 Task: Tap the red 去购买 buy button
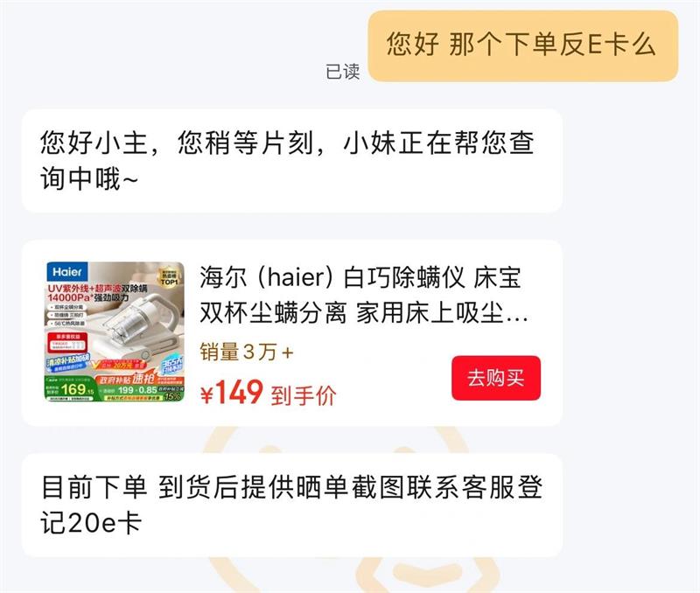coord(496,378)
